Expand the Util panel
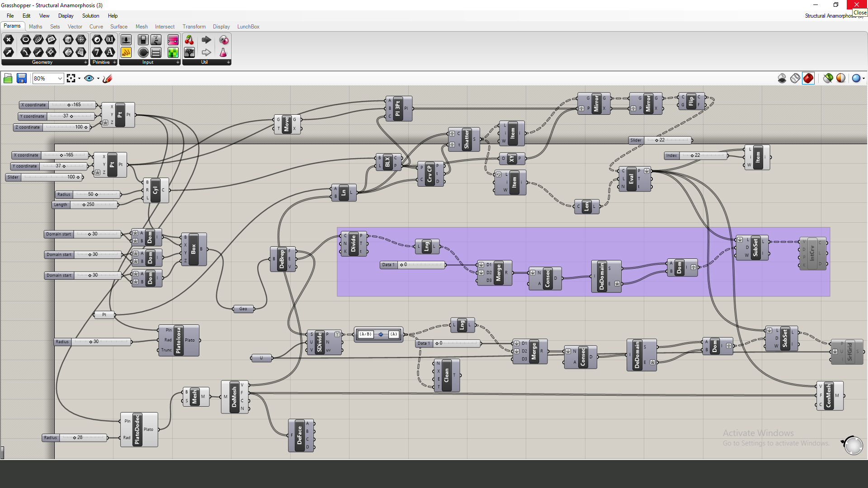This screenshot has height=488, width=868. click(x=228, y=62)
